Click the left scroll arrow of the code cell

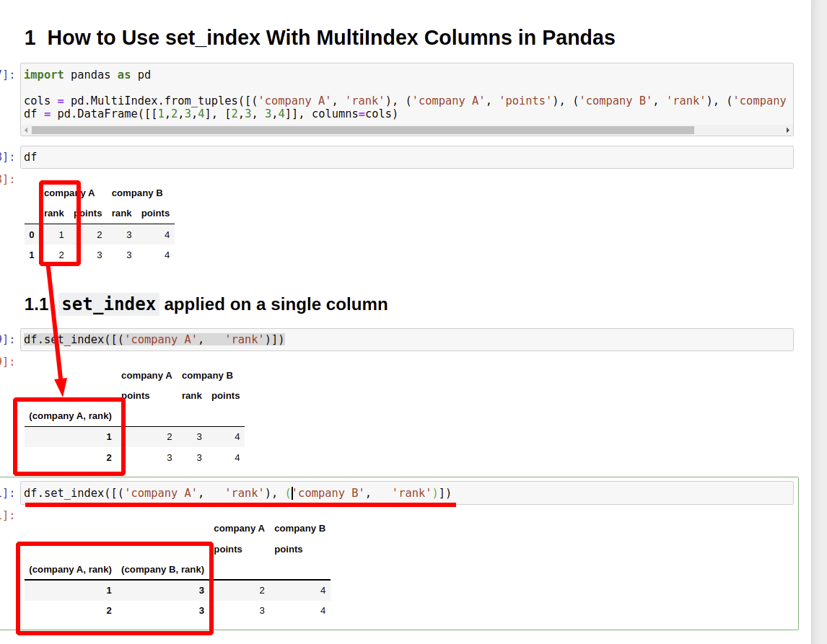tap(25, 130)
